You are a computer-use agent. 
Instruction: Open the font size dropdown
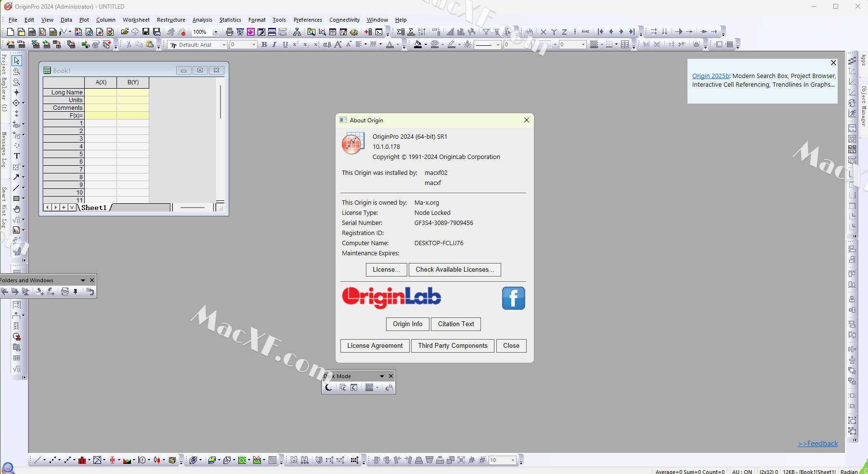[254, 45]
